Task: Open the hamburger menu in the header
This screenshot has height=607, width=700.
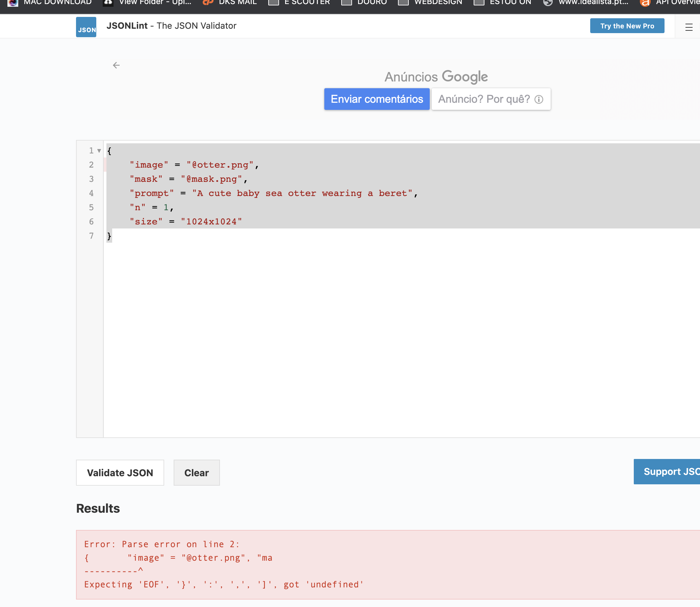Action: [x=689, y=27]
